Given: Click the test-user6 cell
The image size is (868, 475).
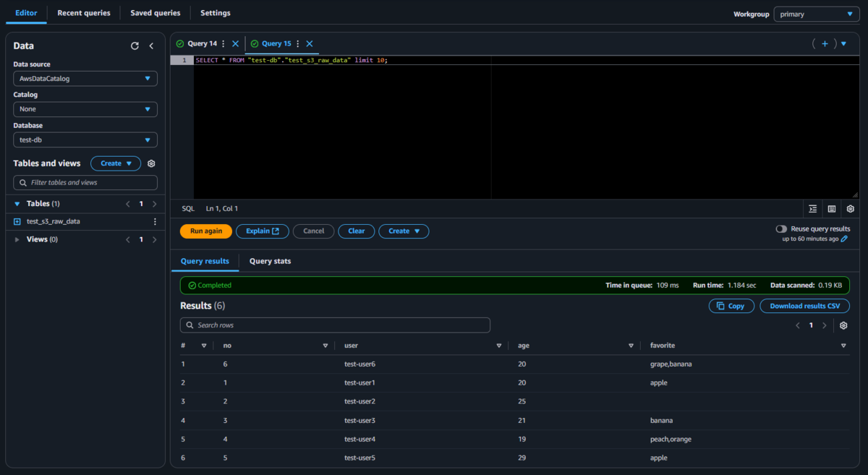Looking at the screenshot, I should pyautogui.click(x=359, y=364).
